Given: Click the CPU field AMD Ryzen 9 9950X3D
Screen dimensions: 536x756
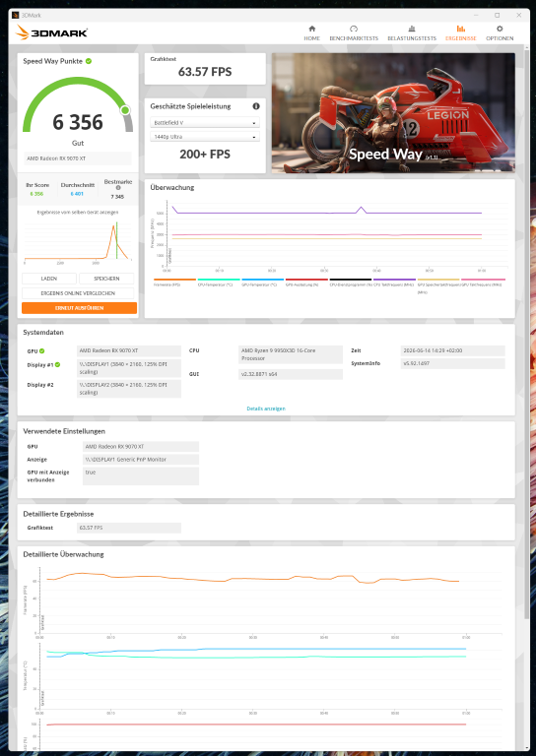Looking at the screenshot, I should click(291, 354).
